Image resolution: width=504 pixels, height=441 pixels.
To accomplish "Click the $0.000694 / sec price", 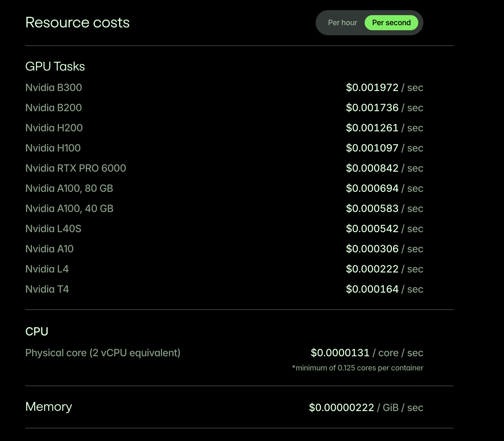I will click(385, 188).
